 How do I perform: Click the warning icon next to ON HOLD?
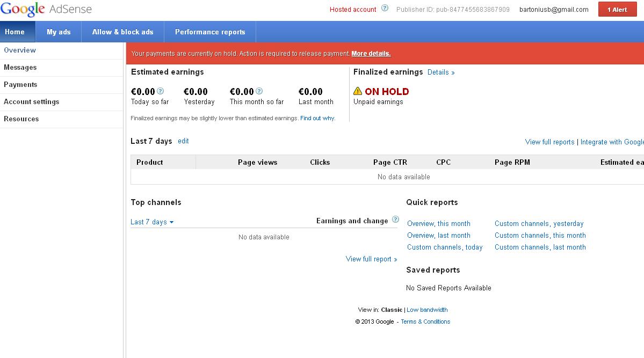point(358,91)
